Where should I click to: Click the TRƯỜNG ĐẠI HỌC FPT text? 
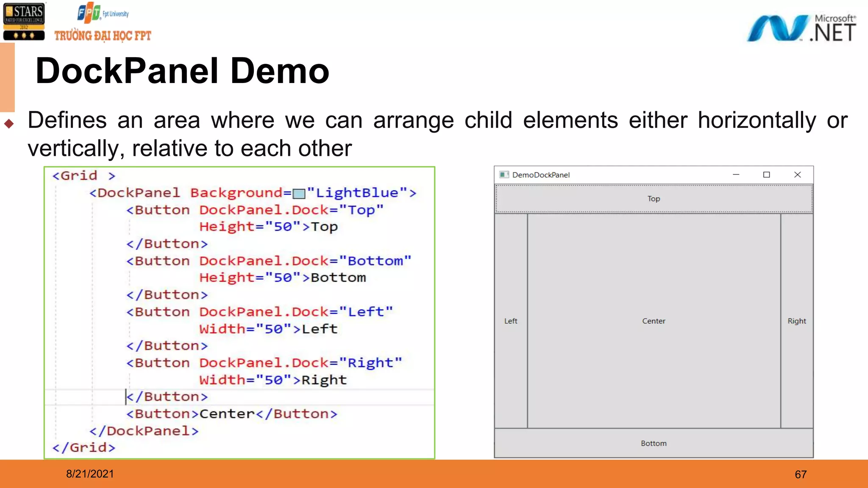[103, 36]
